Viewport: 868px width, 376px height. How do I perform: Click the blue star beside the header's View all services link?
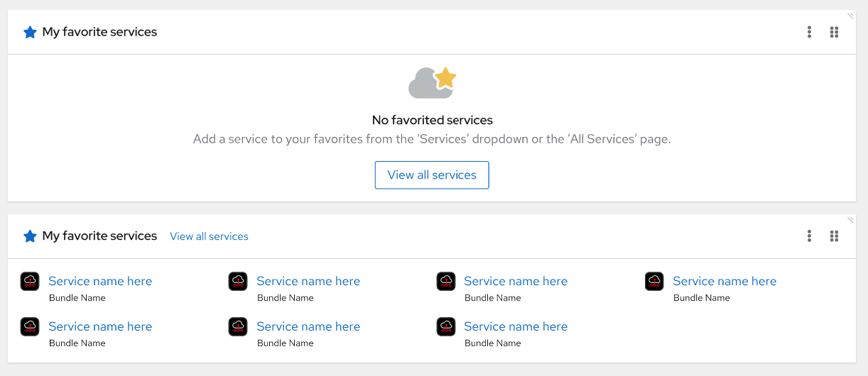click(x=30, y=236)
